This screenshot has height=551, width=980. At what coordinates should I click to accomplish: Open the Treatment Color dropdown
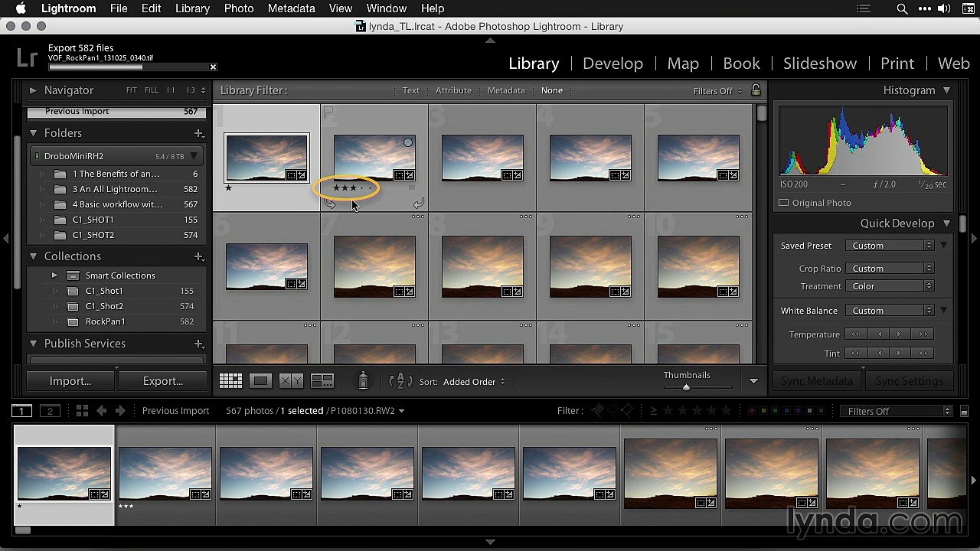(890, 286)
